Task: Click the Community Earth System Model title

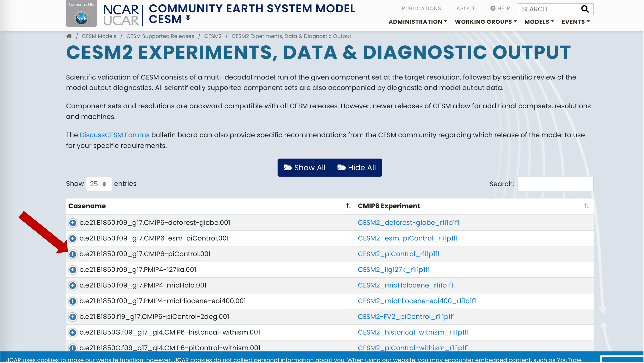Action: pos(252,14)
